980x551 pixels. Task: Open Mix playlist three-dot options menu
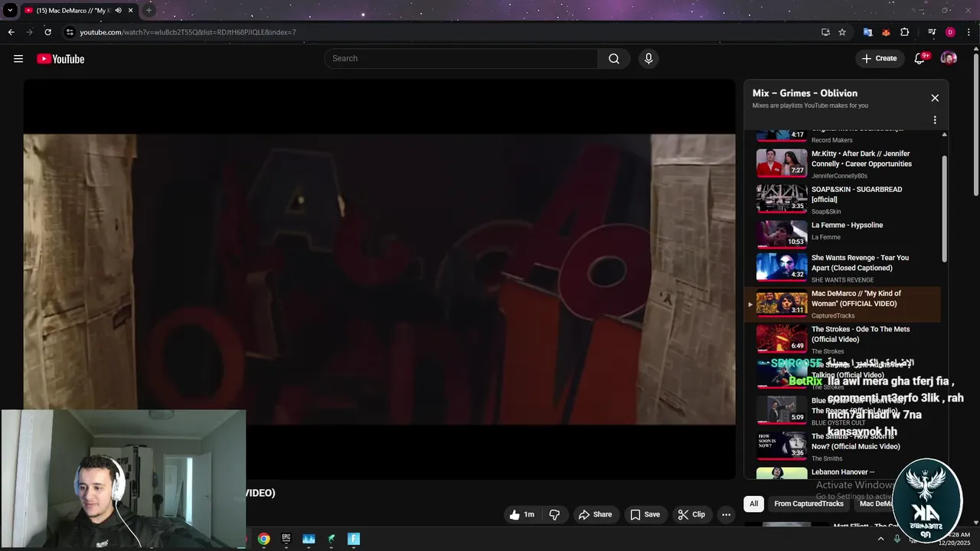(935, 120)
